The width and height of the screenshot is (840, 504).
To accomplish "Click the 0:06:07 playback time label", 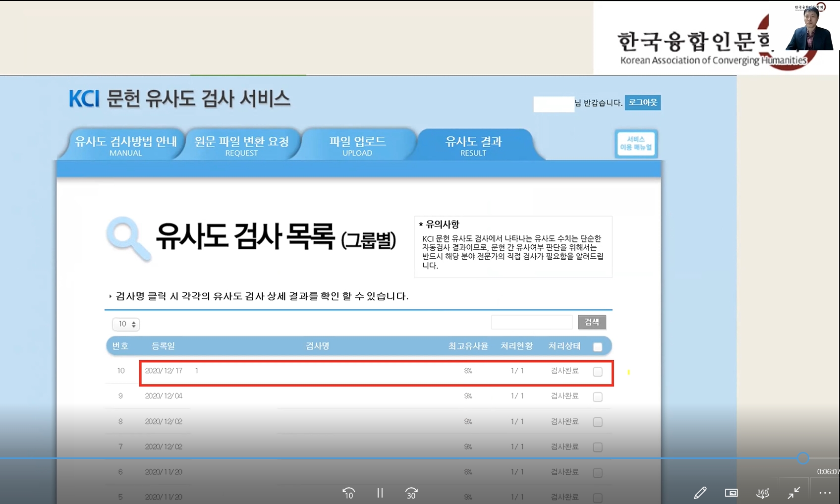I will click(x=828, y=472).
